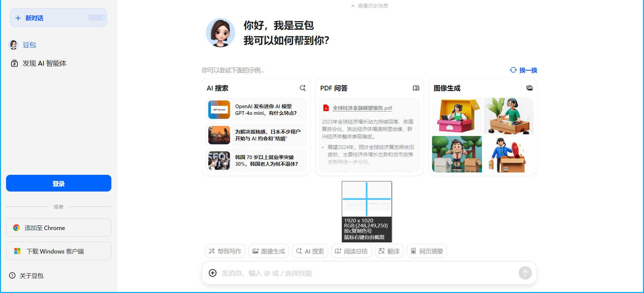Choose the 图像生成 skill chip

click(269, 251)
